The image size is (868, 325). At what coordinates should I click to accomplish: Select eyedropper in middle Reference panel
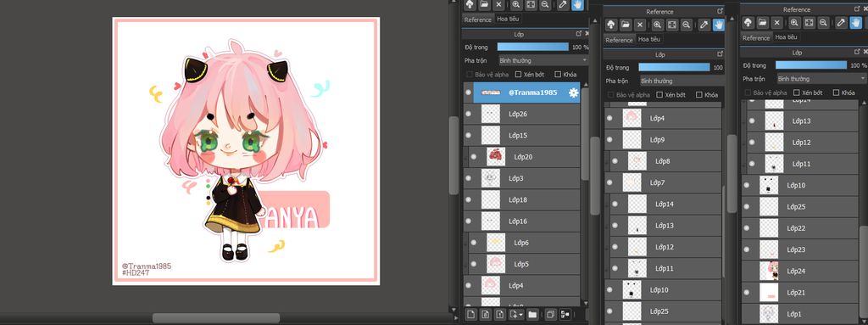point(704,25)
